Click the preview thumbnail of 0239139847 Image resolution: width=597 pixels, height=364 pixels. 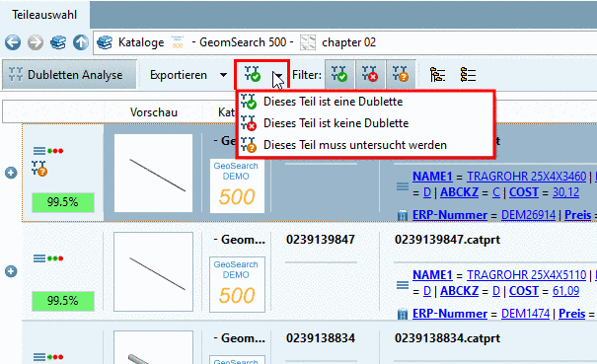[x=153, y=271]
